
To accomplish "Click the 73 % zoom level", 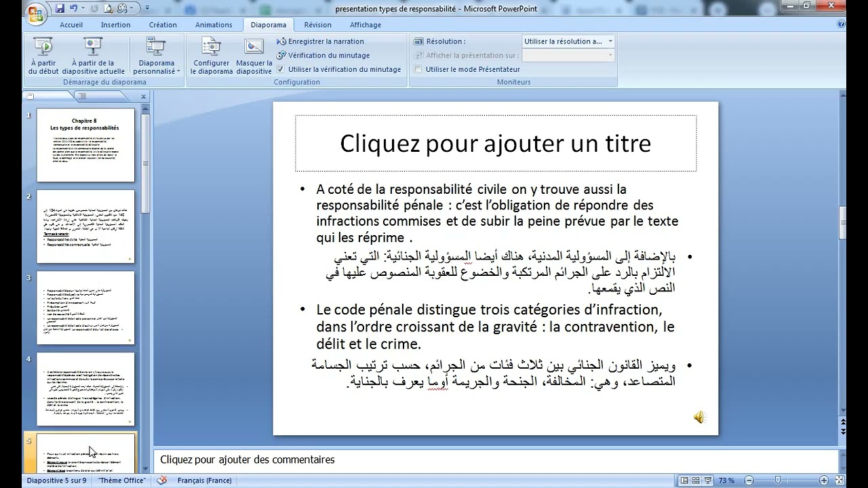I will click(x=726, y=481).
